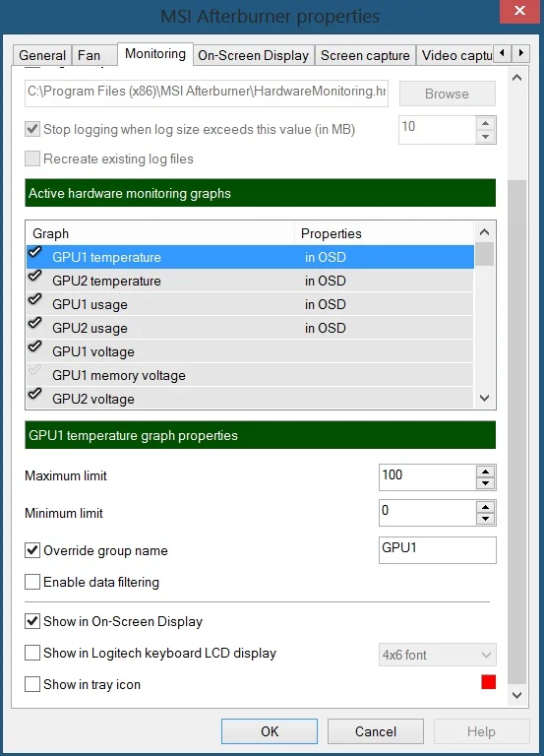Screen dimensions: 544x756
Task: Click the Graph column header
Action: 160,233
